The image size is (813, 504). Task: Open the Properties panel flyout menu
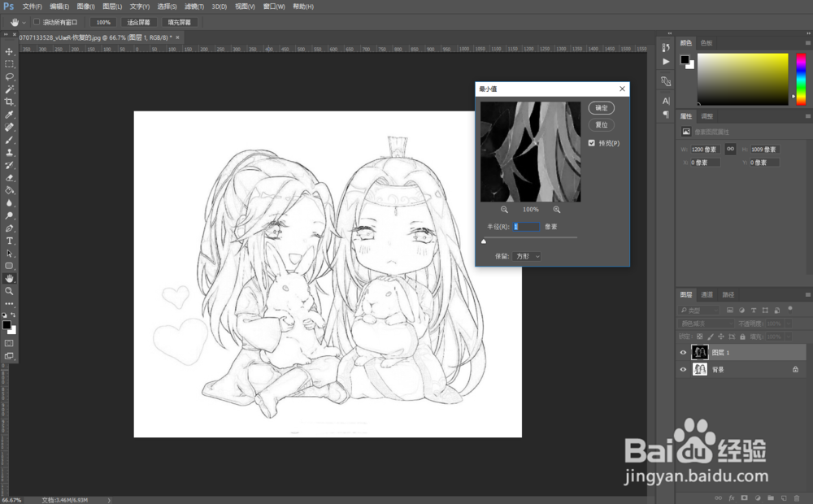coord(808,116)
